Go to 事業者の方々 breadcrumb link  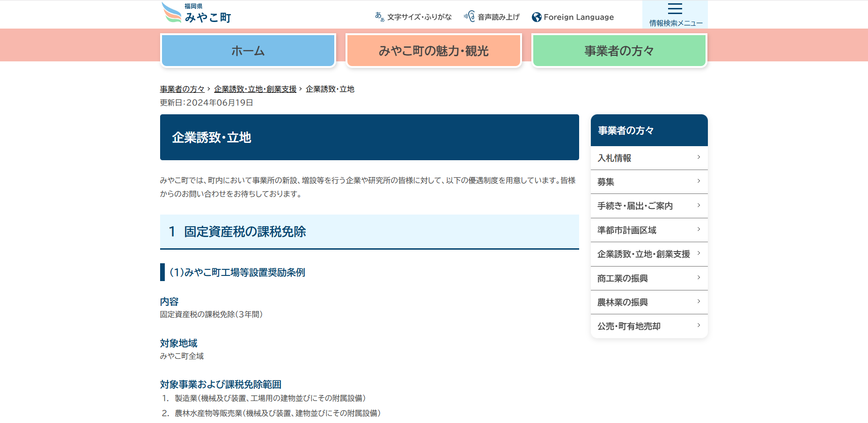tap(182, 89)
